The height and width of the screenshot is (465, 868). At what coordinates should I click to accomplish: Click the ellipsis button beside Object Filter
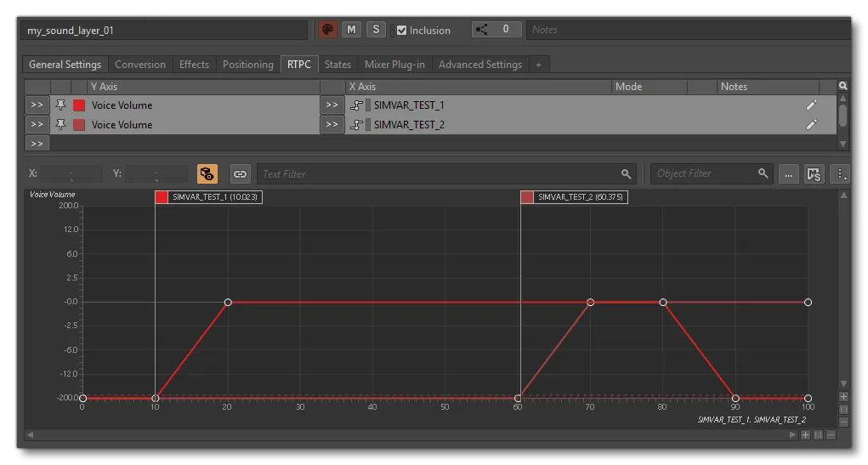pyautogui.click(x=788, y=174)
